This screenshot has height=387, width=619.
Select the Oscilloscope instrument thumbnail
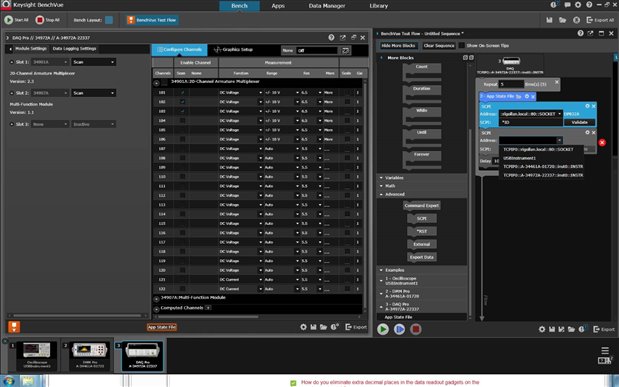(37, 356)
